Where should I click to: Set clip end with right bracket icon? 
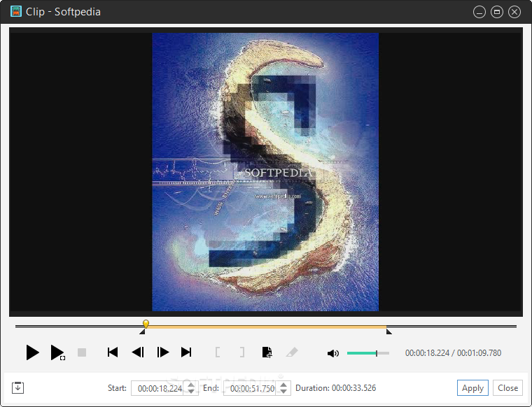(242, 352)
